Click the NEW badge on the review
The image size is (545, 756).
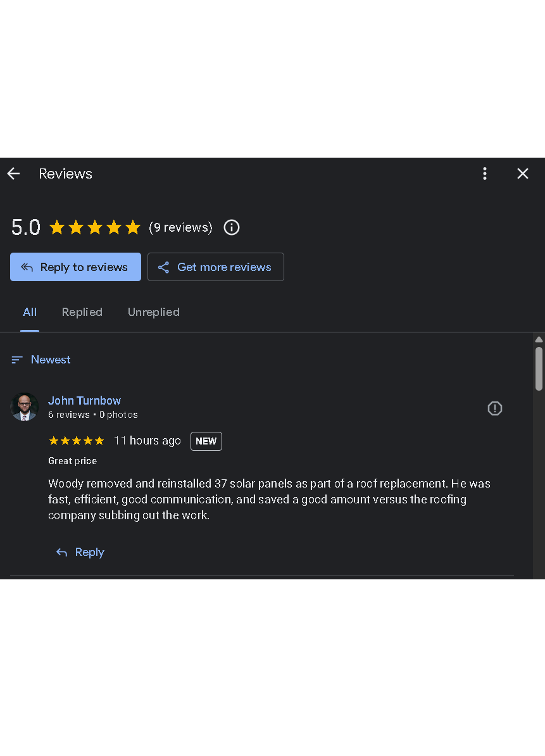click(x=206, y=441)
